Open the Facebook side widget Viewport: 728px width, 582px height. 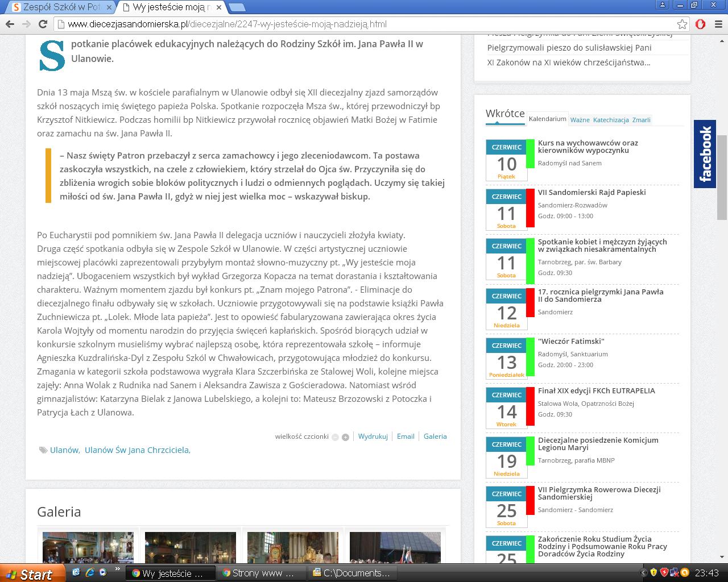(x=705, y=154)
